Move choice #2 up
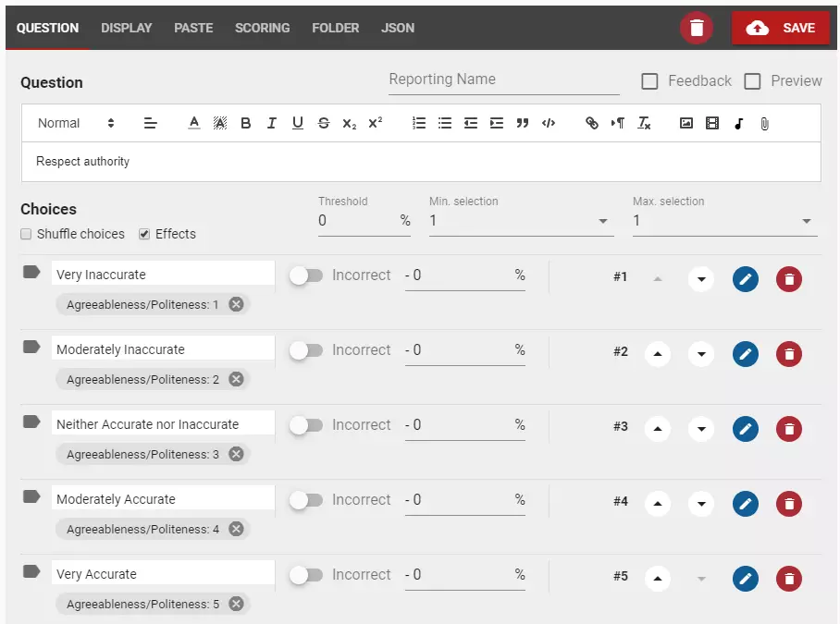The height and width of the screenshot is (624, 840). point(658,354)
